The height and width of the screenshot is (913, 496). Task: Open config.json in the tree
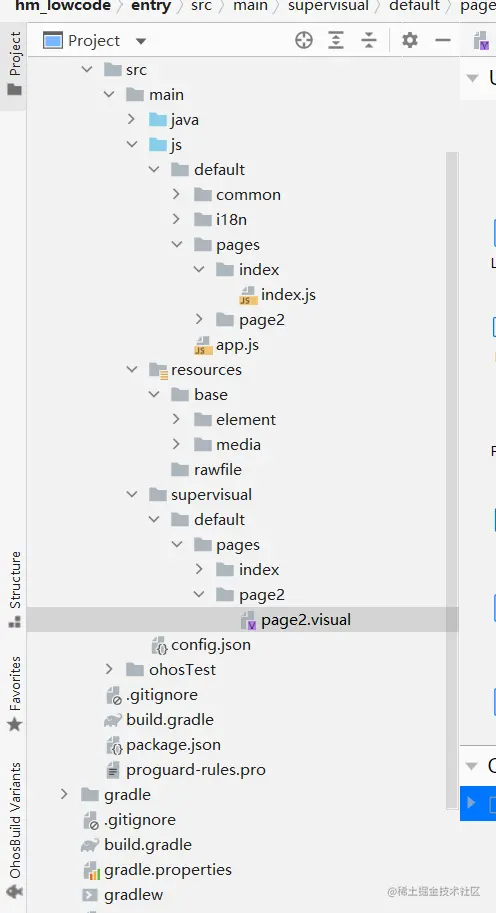(201, 645)
